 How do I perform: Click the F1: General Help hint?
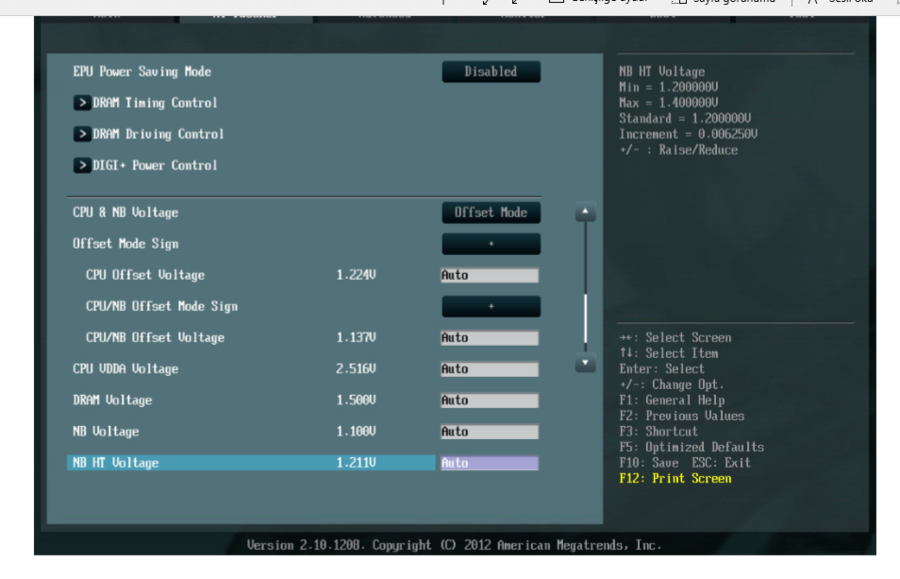click(x=672, y=401)
